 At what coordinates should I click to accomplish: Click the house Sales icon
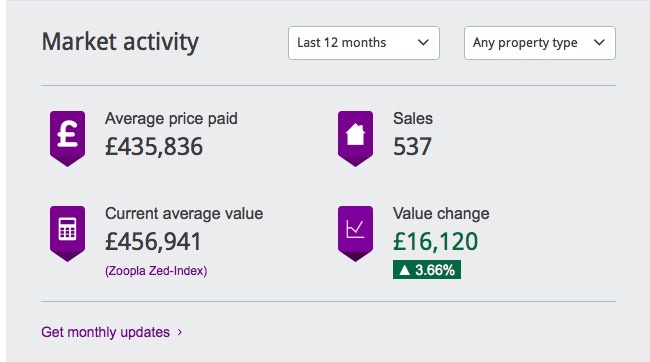[355, 138]
